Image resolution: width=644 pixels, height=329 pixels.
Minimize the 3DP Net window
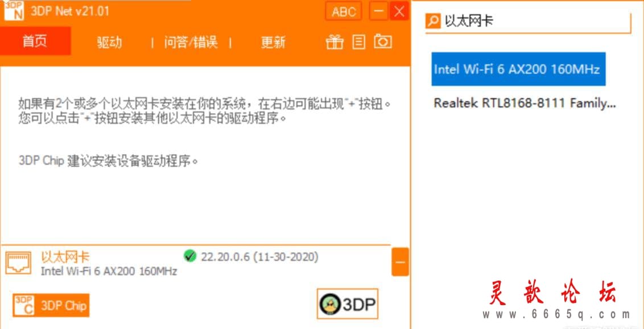coord(378,11)
